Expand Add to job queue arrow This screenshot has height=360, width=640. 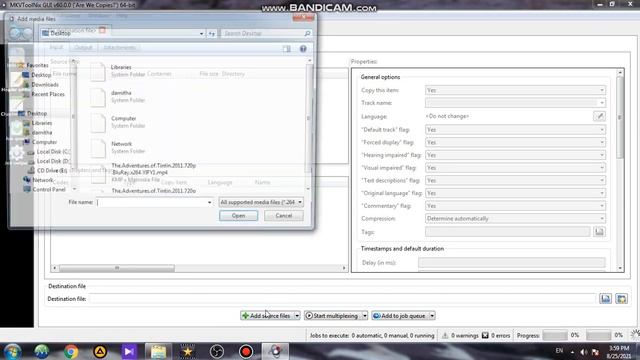click(432, 316)
